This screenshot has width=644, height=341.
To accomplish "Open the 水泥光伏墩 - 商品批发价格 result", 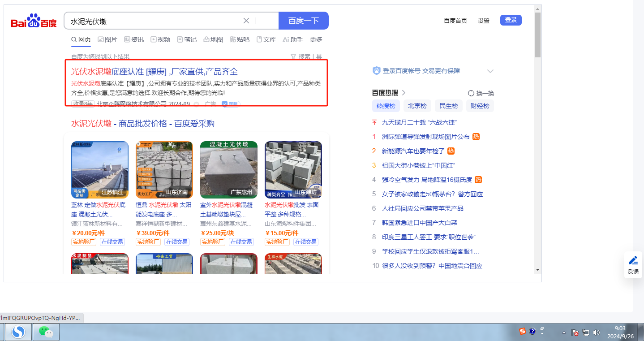I will click(x=143, y=124).
